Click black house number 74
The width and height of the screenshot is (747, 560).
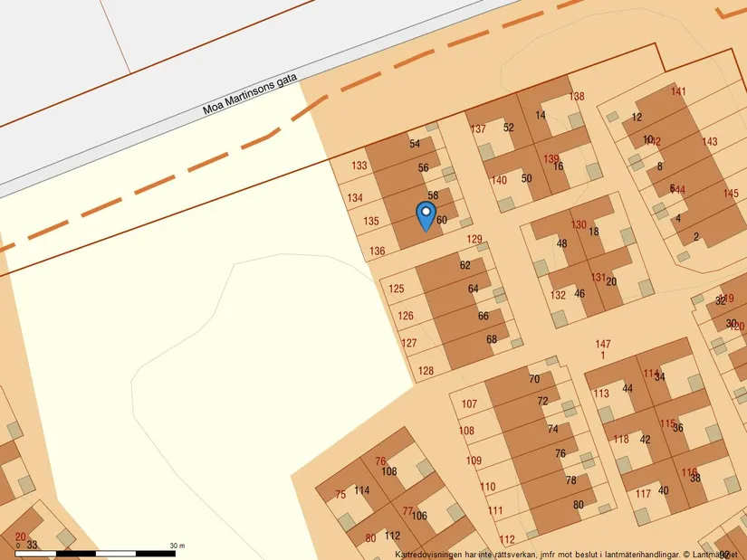(x=552, y=429)
